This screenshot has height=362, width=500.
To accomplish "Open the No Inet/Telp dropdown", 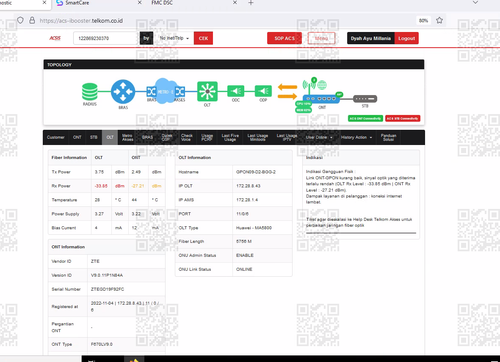I will point(174,38).
